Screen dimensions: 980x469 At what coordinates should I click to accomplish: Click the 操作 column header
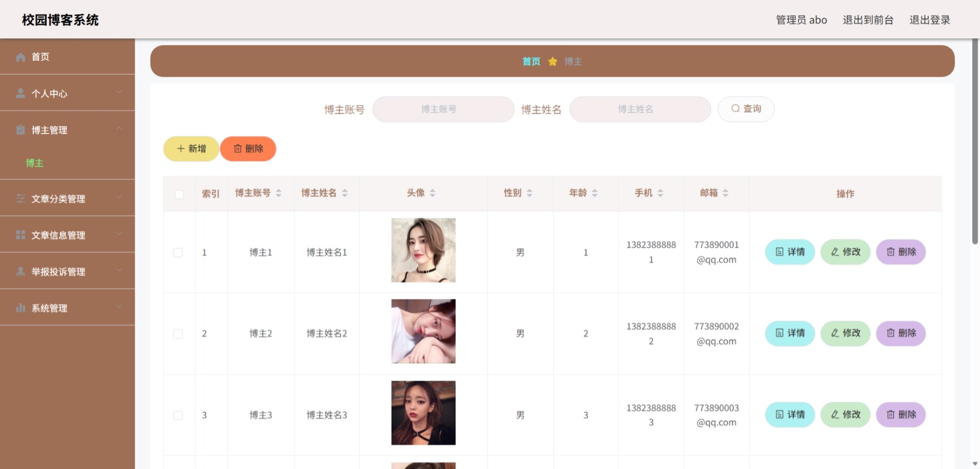845,194
